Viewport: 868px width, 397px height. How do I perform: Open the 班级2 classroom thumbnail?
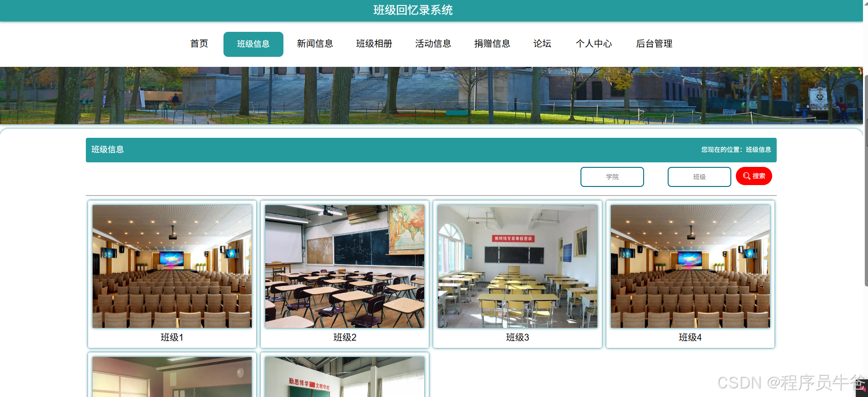coord(345,266)
